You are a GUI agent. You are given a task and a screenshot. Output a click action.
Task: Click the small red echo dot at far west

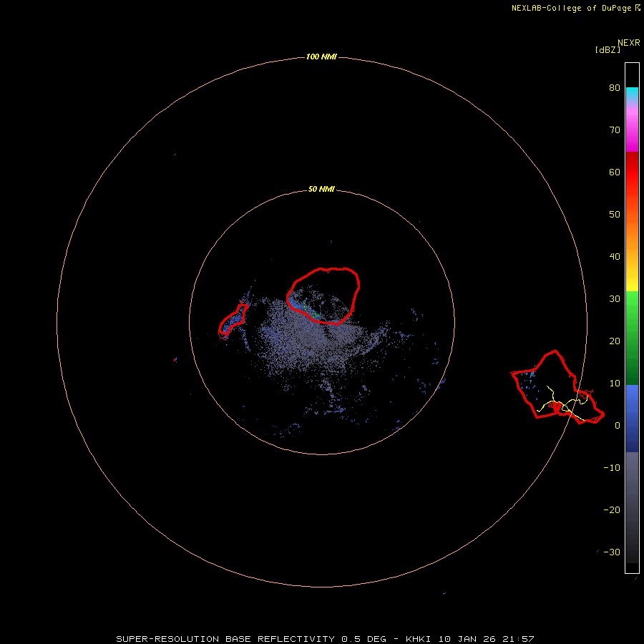click(175, 359)
